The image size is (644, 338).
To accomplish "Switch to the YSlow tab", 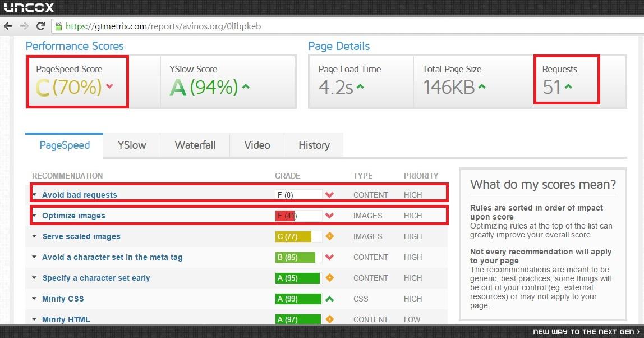I will pos(132,145).
